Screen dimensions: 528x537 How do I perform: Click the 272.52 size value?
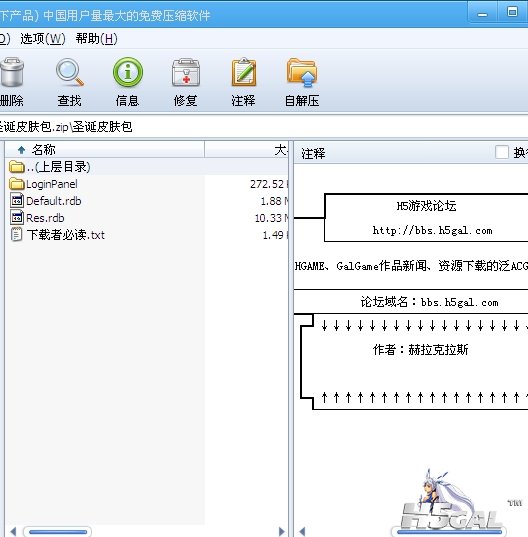[267, 184]
